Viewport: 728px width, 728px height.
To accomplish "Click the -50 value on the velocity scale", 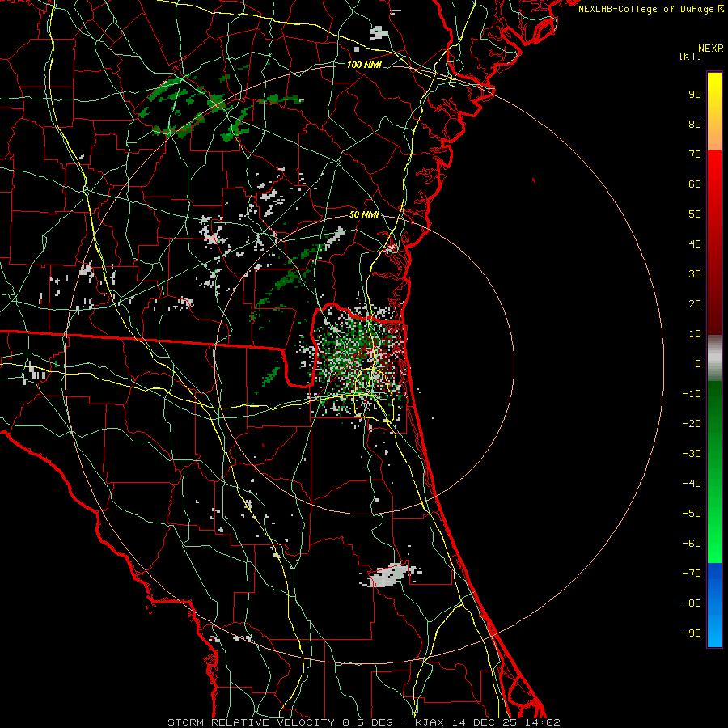I will [692, 514].
